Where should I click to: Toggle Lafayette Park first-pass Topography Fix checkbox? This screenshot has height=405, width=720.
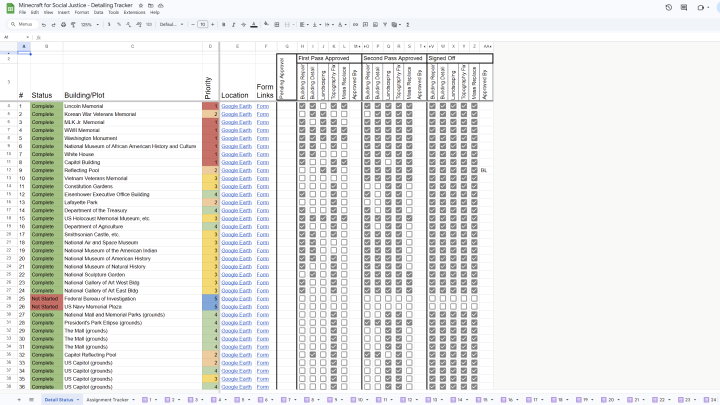[334, 202]
